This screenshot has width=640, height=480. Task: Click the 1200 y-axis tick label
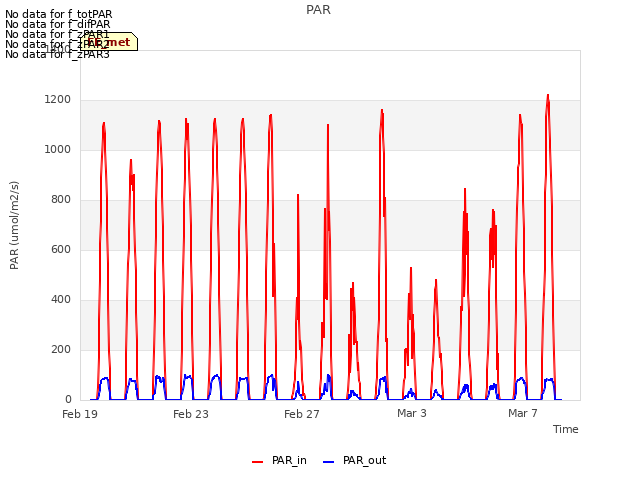coord(58,100)
